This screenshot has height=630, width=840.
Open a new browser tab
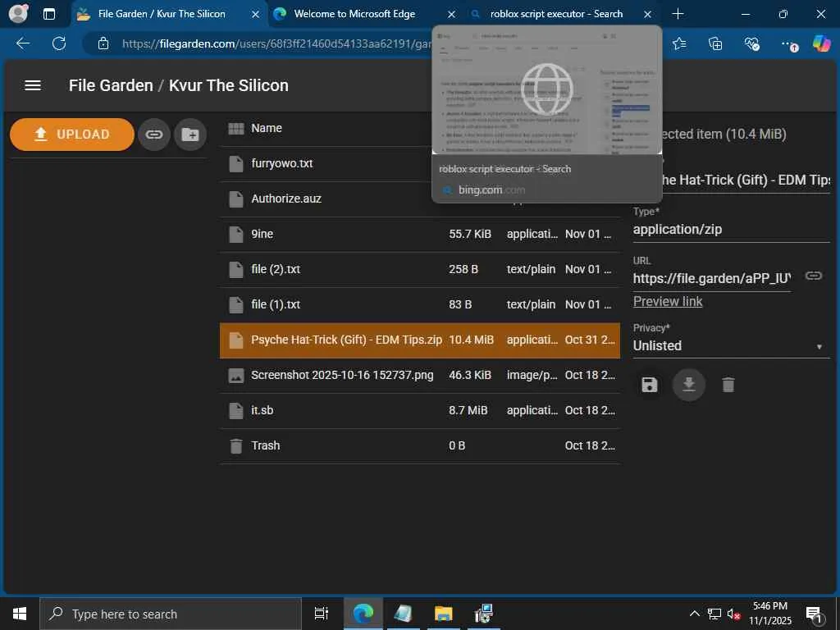coord(678,14)
